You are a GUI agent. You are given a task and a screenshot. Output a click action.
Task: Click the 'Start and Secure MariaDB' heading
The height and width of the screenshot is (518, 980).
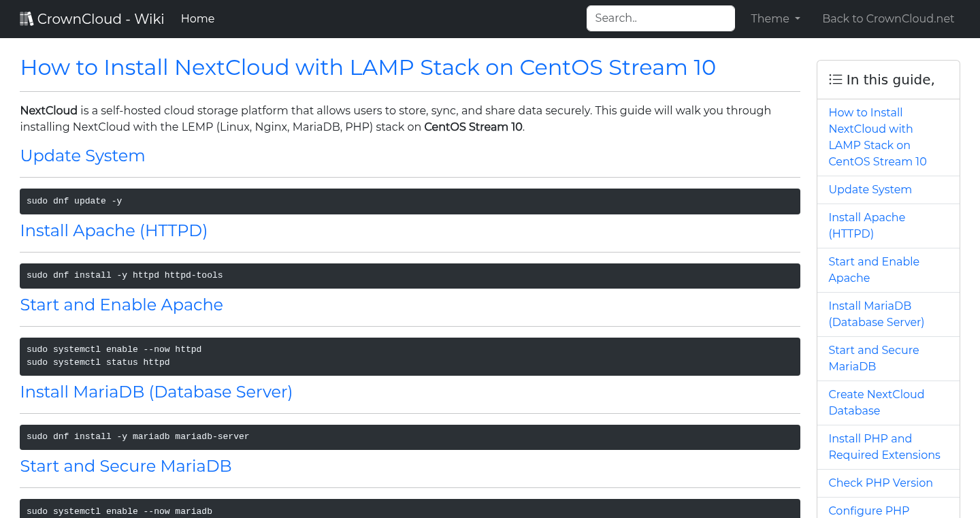(x=125, y=466)
